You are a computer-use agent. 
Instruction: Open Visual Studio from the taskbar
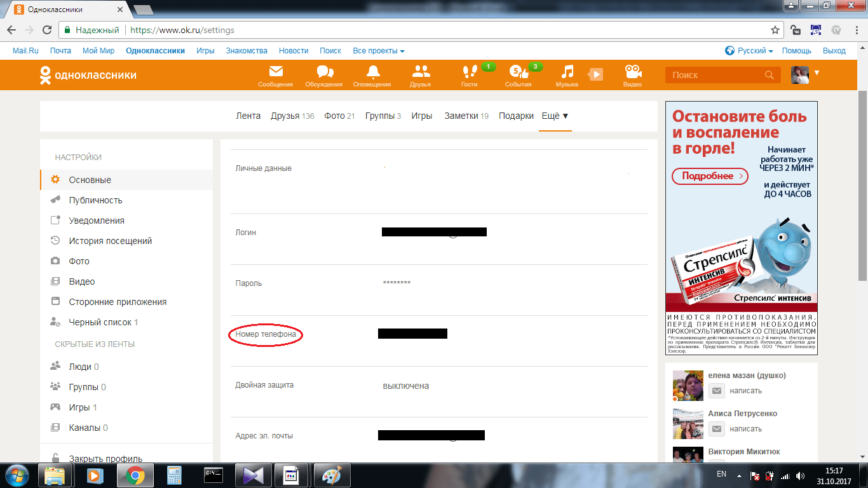[x=253, y=475]
